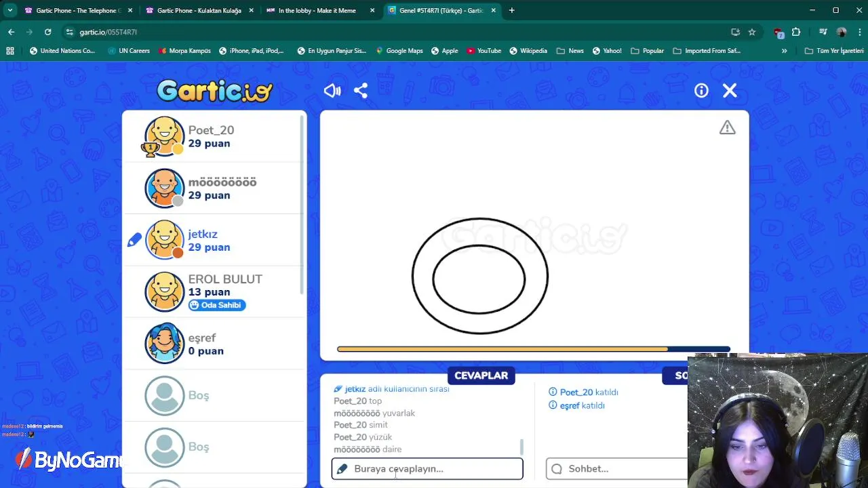Expand hidden bookmarks chevron

(785, 51)
